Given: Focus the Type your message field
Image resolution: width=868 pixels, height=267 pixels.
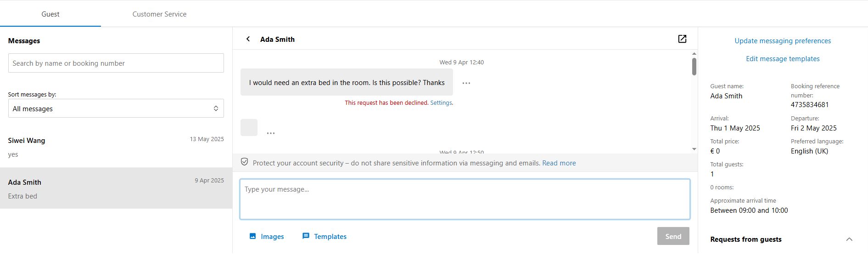Looking at the screenshot, I should pyautogui.click(x=465, y=199).
